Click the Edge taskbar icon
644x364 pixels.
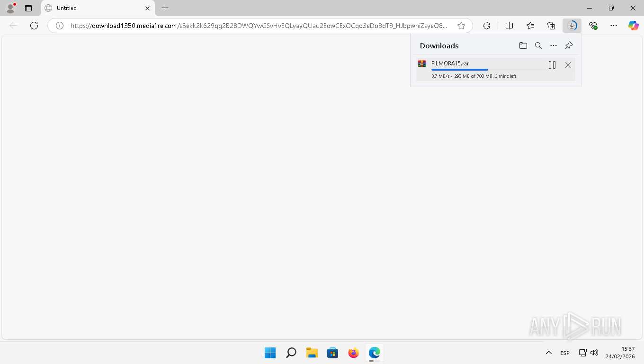click(x=375, y=353)
